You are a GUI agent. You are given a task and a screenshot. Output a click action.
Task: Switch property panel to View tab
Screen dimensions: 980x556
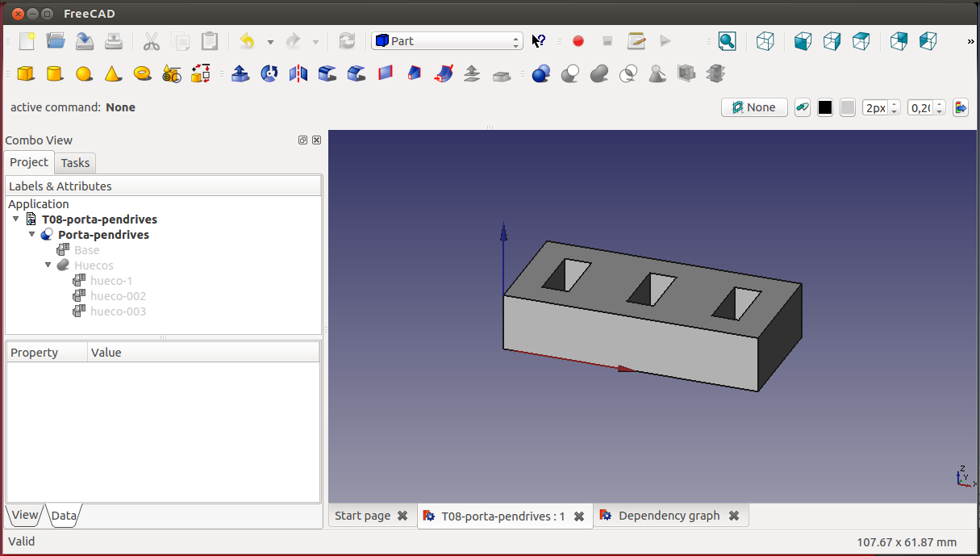click(x=24, y=515)
